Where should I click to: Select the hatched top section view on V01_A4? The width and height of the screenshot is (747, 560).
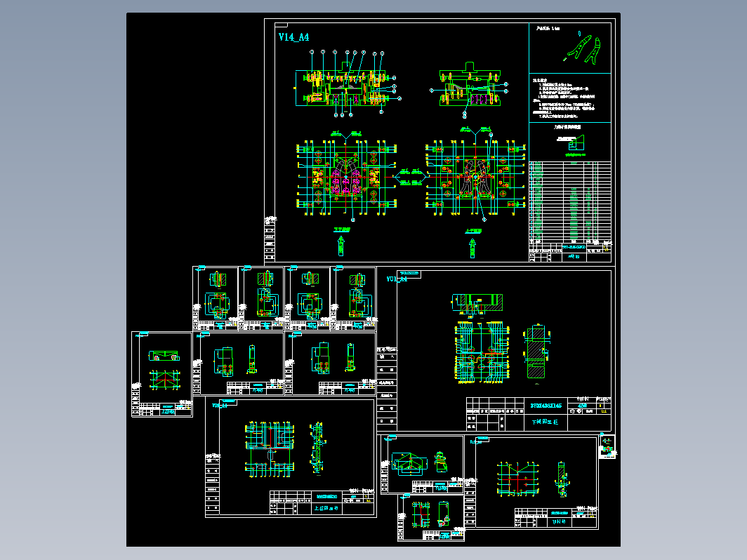tap(477, 304)
